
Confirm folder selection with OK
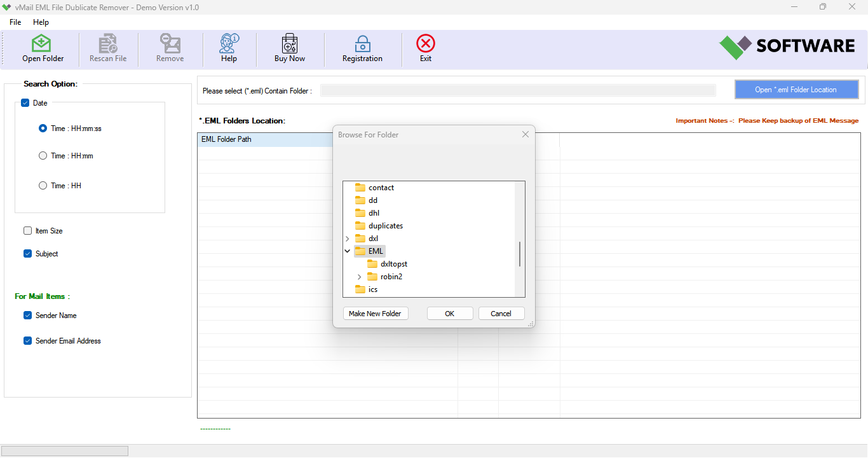pos(450,314)
